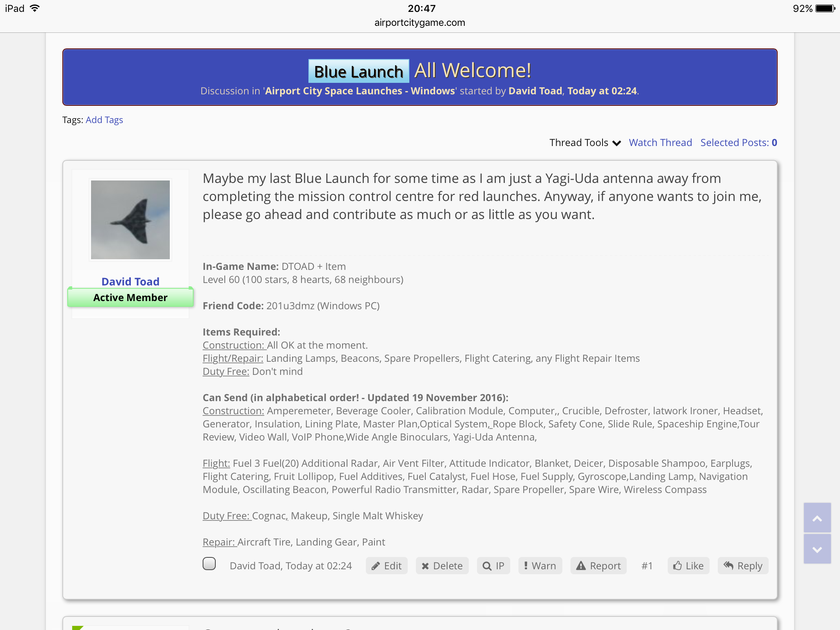
Task: Jump to bottom with the down arrow button
Action: (817, 549)
